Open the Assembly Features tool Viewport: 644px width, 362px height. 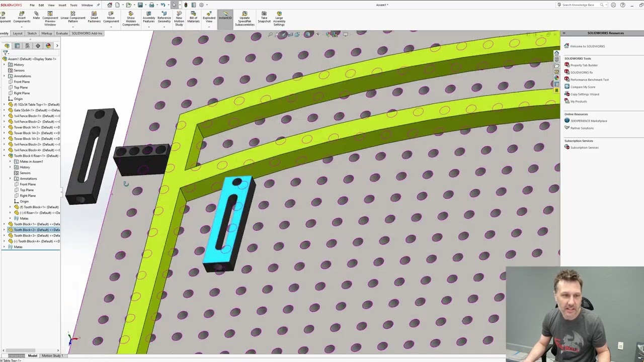point(149,17)
